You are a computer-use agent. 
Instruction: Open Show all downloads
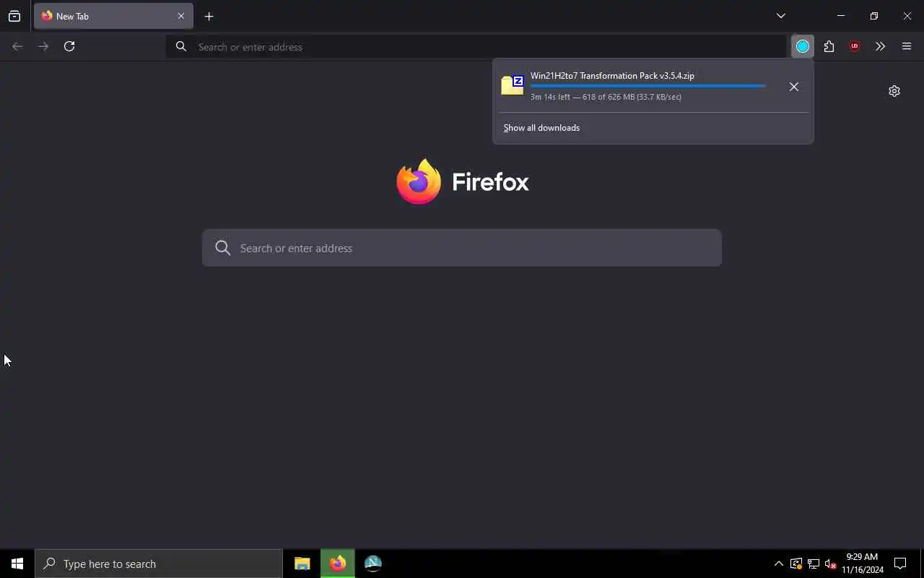[541, 128]
